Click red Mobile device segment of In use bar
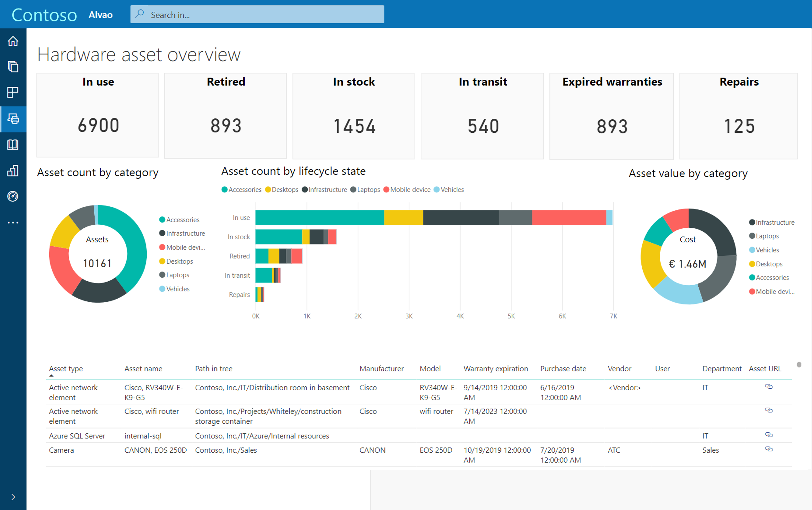 (569, 218)
